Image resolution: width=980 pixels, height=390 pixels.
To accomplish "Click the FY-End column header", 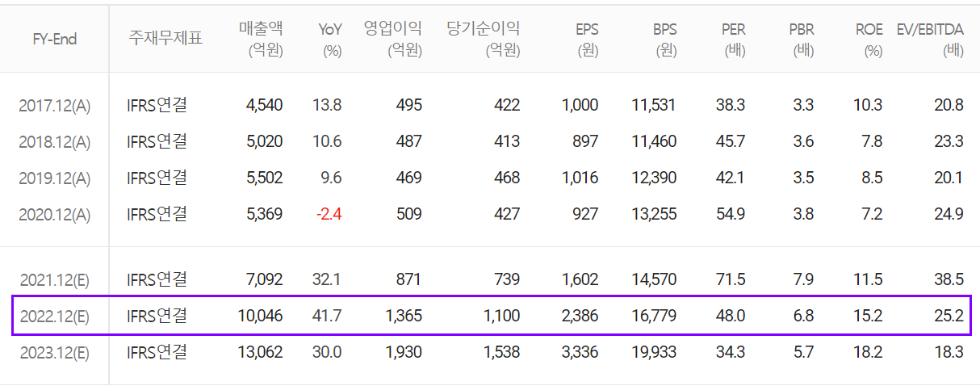I will (55, 39).
